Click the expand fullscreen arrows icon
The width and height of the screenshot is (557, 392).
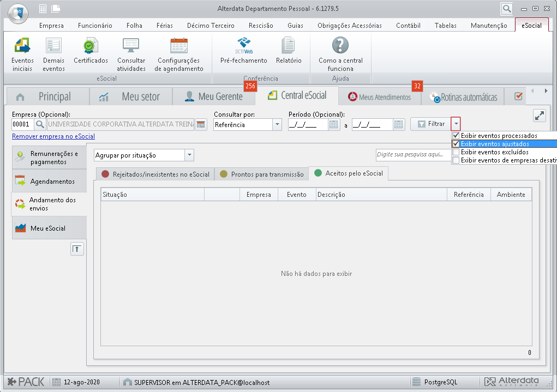click(539, 116)
